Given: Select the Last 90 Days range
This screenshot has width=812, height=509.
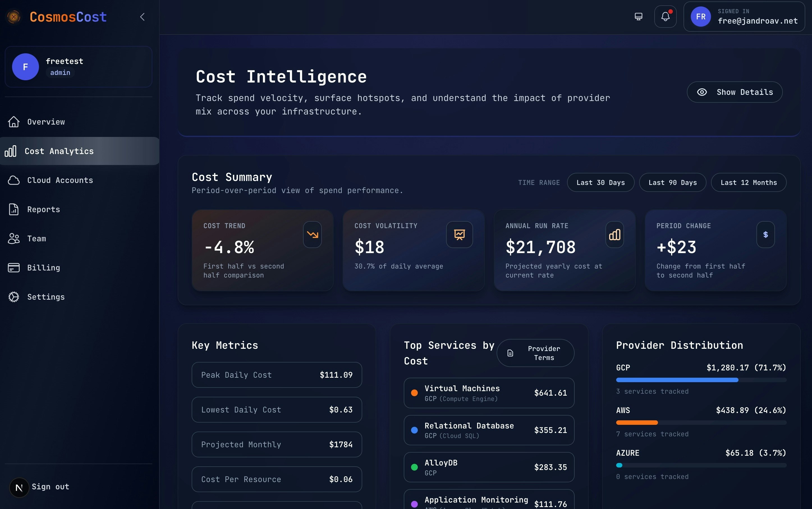Looking at the screenshot, I should (x=672, y=182).
